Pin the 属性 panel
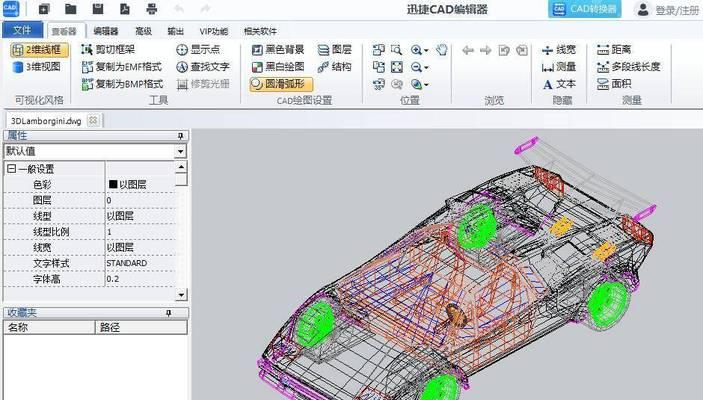This screenshot has height=400, width=703. point(181,135)
